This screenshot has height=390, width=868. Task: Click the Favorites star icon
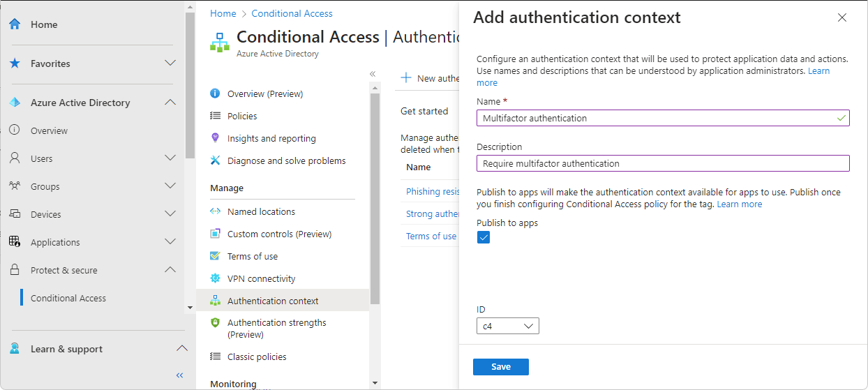pyautogui.click(x=15, y=63)
